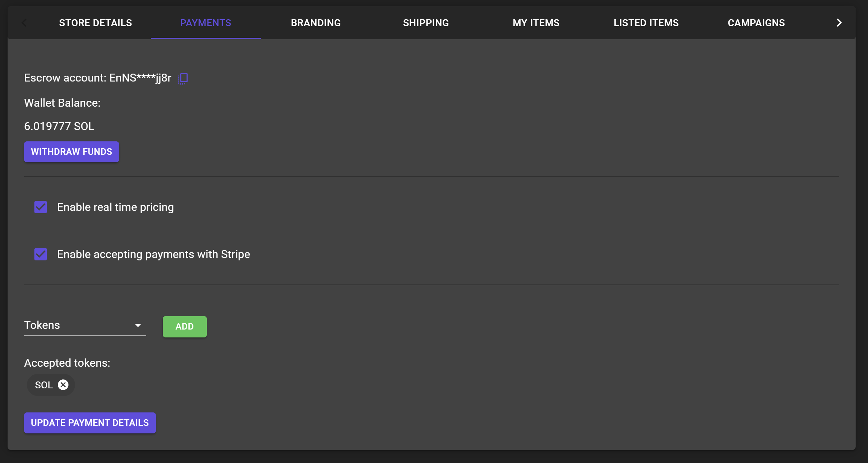Open the Campaigns tab
This screenshot has height=463, width=868.
(756, 23)
